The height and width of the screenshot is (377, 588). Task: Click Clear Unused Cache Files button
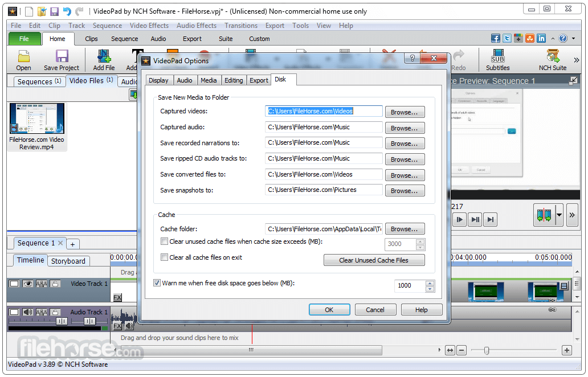coord(374,260)
